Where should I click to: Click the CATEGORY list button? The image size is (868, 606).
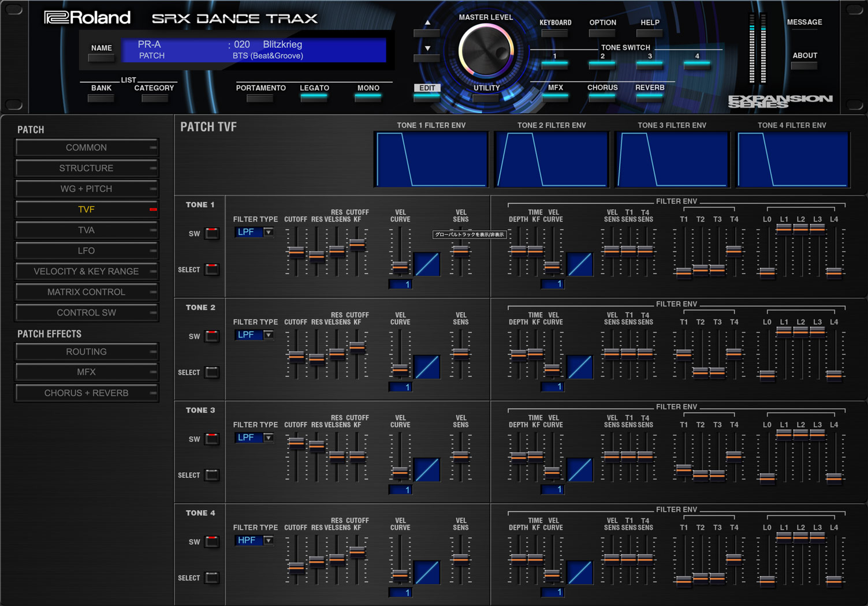(154, 98)
